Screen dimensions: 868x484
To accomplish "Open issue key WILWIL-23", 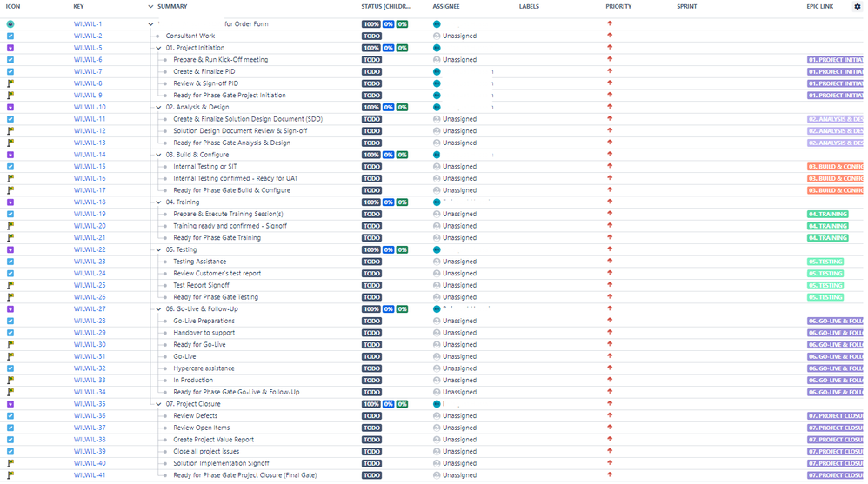I will click(x=90, y=262).
